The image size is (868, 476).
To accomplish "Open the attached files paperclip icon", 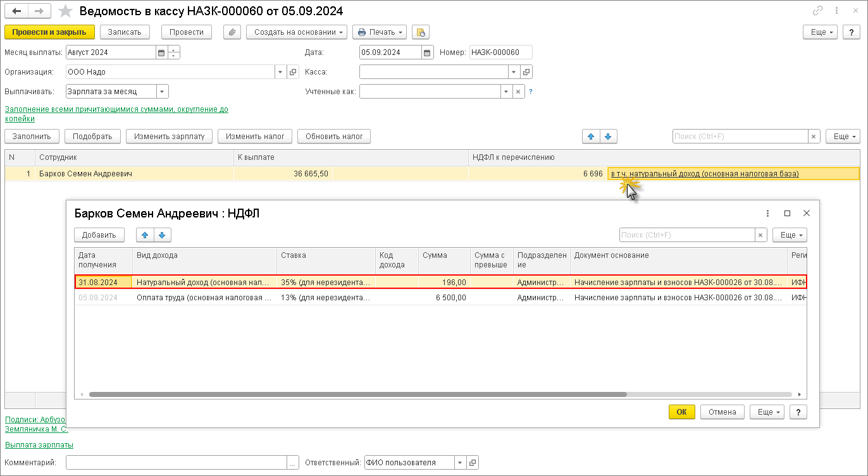I will (232, 32).
